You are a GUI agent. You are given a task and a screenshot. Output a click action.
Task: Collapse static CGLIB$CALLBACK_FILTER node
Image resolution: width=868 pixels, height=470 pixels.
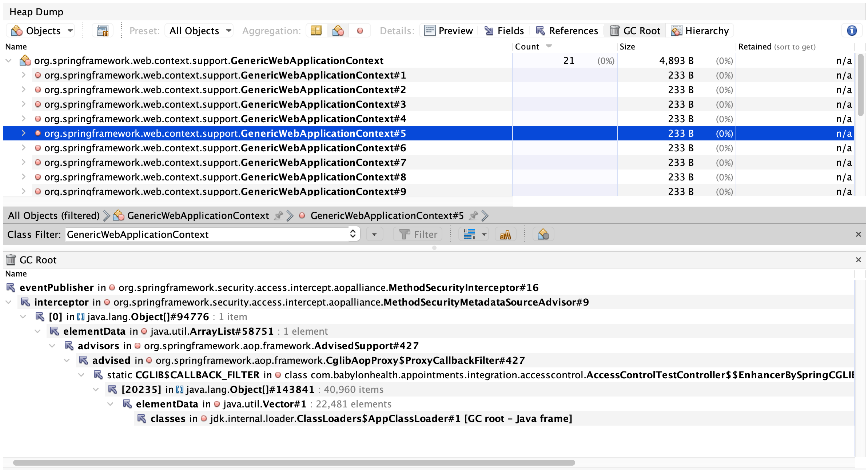tap(81, 375)
